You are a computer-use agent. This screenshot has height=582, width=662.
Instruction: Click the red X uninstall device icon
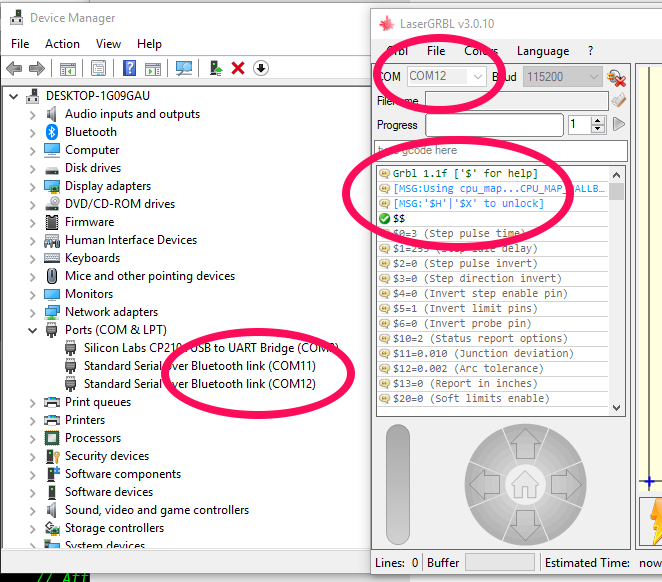click(238, 68)
